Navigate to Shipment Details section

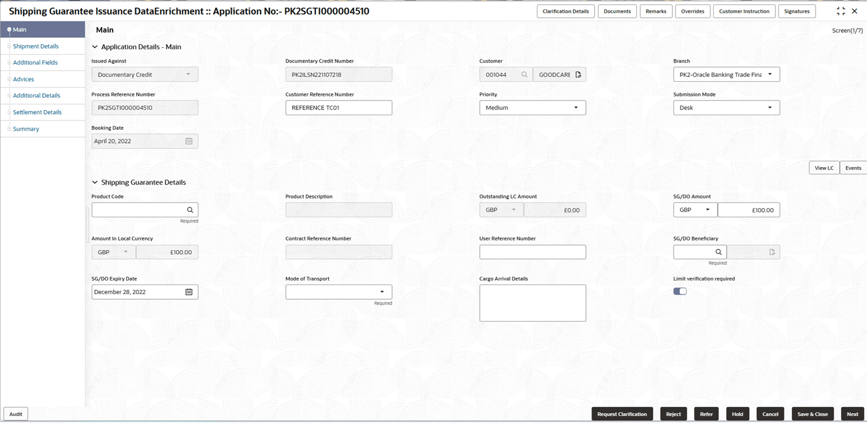35,46
